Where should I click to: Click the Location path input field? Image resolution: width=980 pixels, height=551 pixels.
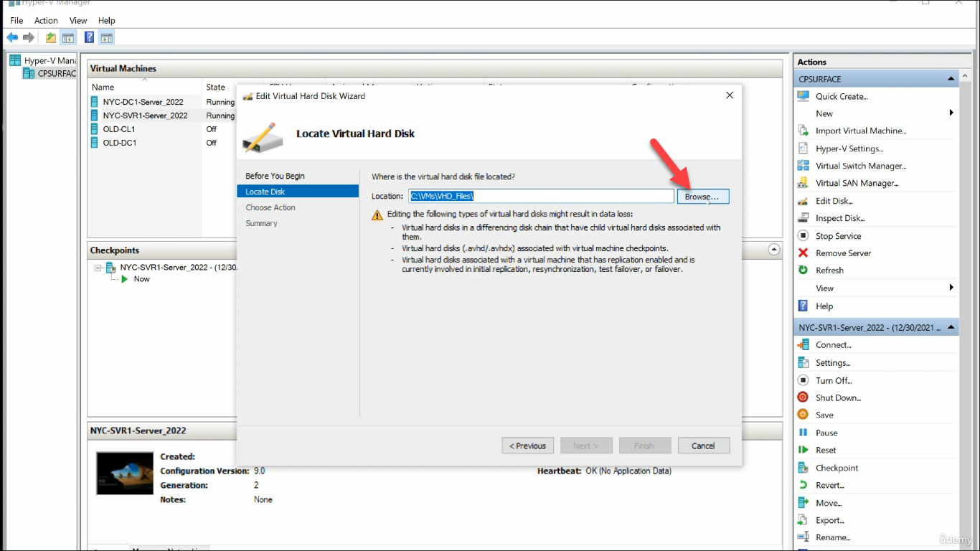tap(542, 196)
